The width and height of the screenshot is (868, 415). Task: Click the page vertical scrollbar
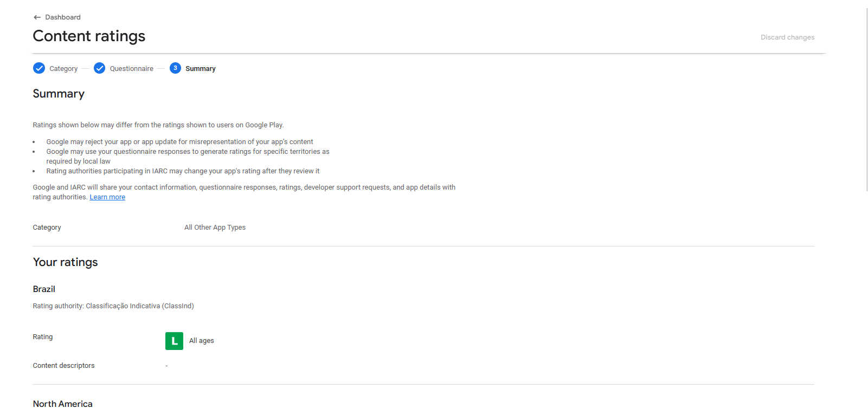click(x=867, y=100)
